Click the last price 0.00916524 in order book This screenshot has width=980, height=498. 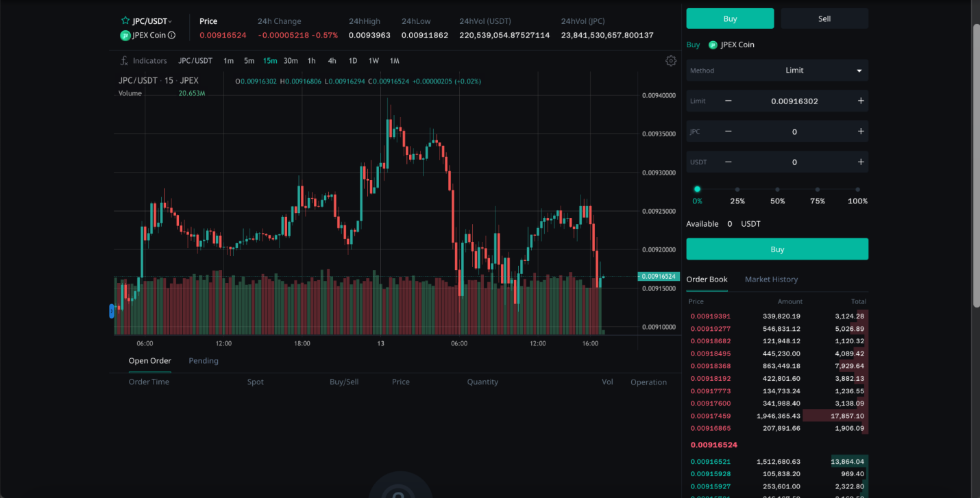(713, 445)
